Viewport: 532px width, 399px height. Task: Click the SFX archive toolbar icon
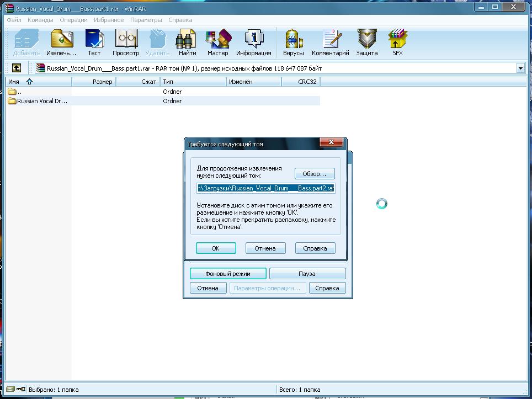tap(397, 42)
